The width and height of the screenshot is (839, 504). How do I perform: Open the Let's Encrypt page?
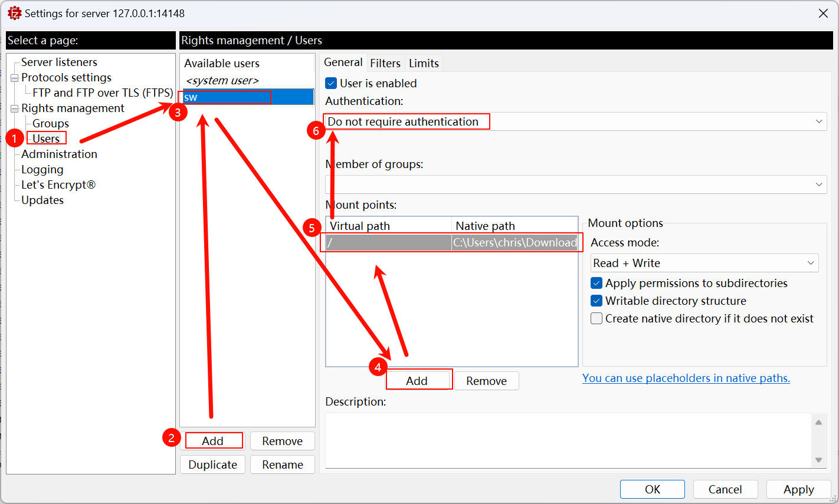point(58,185)
